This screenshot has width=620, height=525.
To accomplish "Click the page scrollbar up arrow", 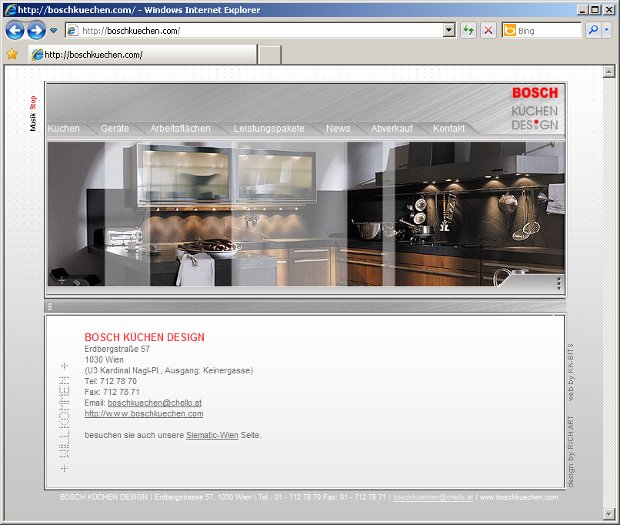I will pos(609,72).
